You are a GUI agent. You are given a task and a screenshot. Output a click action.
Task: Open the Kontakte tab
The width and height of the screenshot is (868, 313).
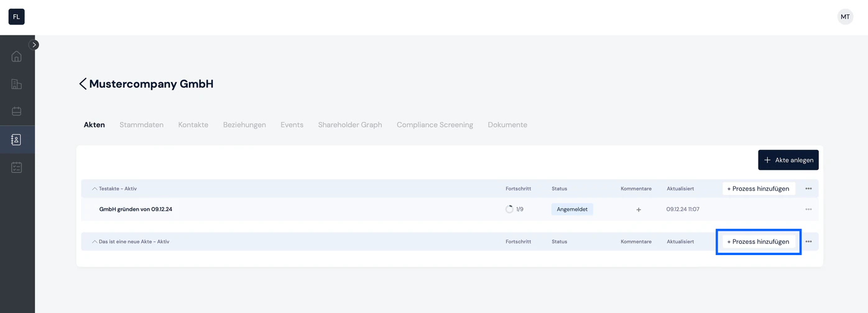193,124
